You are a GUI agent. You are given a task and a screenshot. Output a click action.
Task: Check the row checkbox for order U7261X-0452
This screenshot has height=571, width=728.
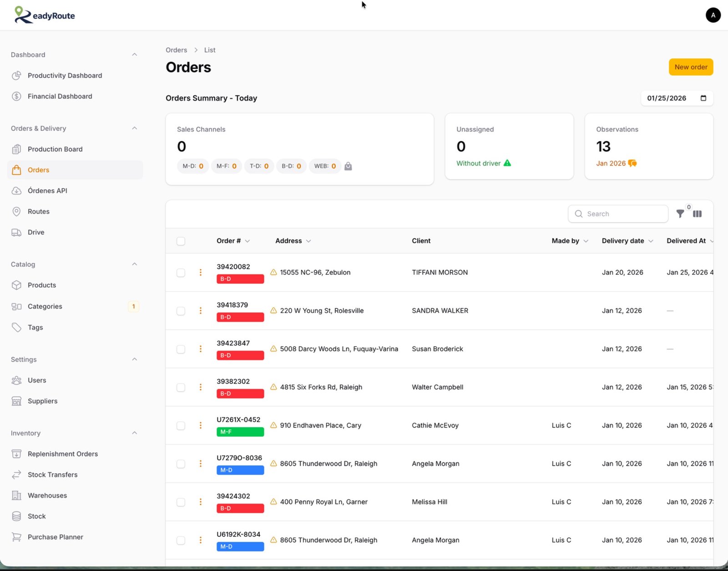(x=181, y=425)
